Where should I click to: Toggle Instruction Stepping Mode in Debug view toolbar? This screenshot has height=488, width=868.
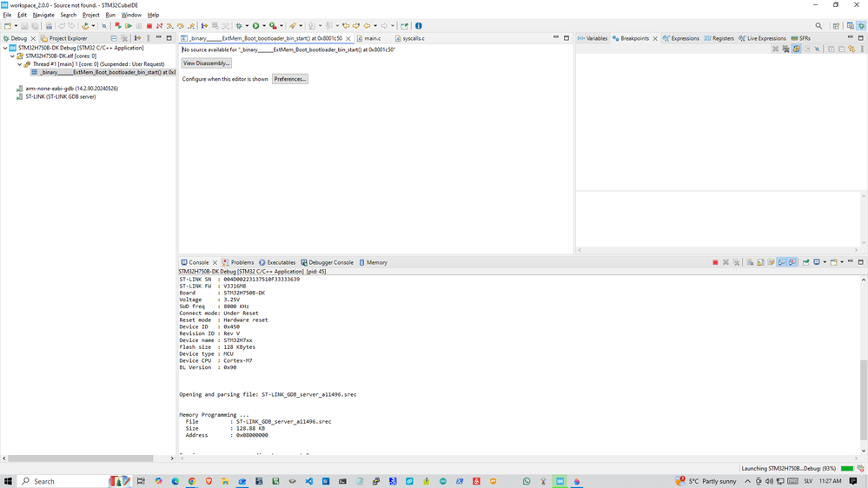[x=137, y=38]
